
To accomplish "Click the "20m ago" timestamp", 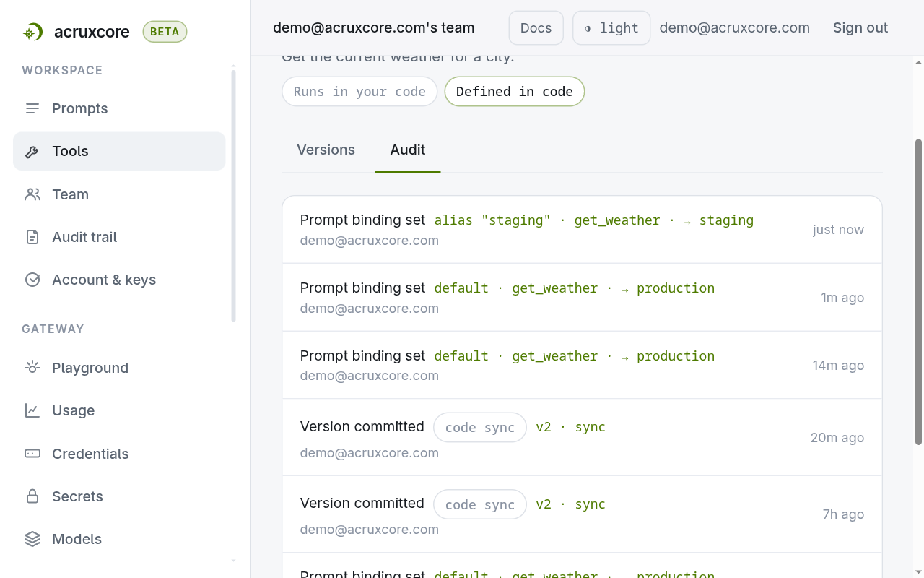I will (837, 438).
